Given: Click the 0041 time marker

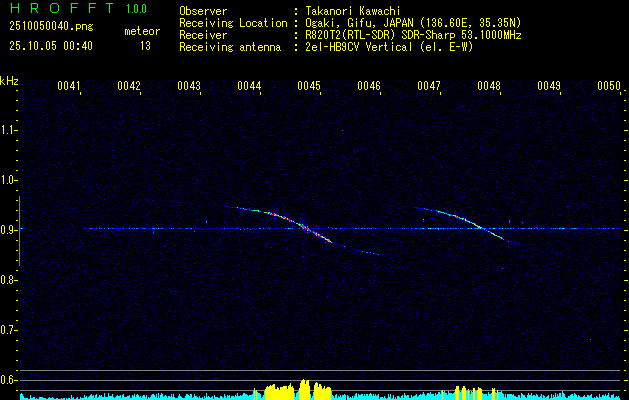Looking at the screenshot, I should coord(69,87).
